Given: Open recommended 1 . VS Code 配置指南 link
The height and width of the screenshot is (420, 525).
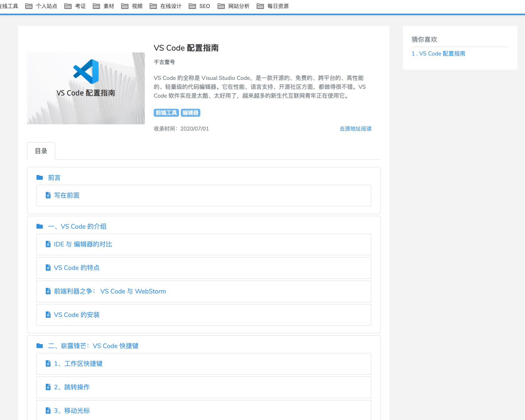Looking at the screenshot, I should pos(438,54).
